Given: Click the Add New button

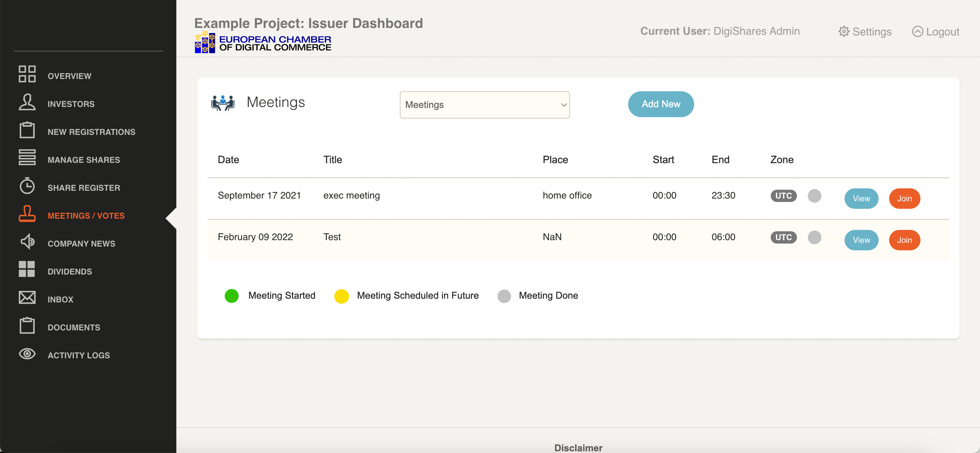Looking at the screenshot, I should pyautogui.click(x=661, y=104).
